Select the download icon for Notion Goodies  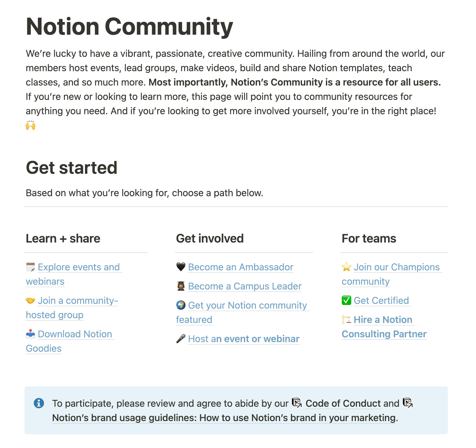[x=31, y=333]
